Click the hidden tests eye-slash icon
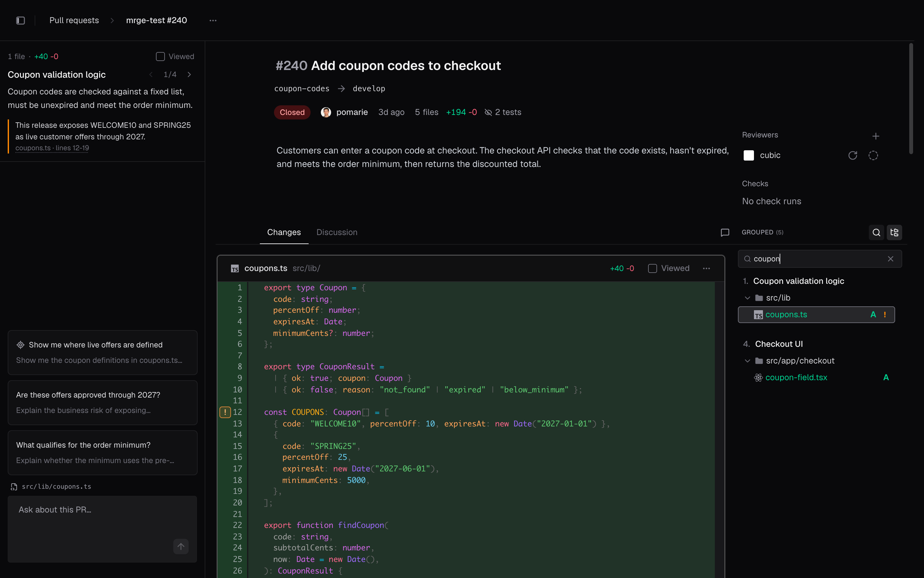Screen dimensions: 924x578 click(x=488, y=112)
